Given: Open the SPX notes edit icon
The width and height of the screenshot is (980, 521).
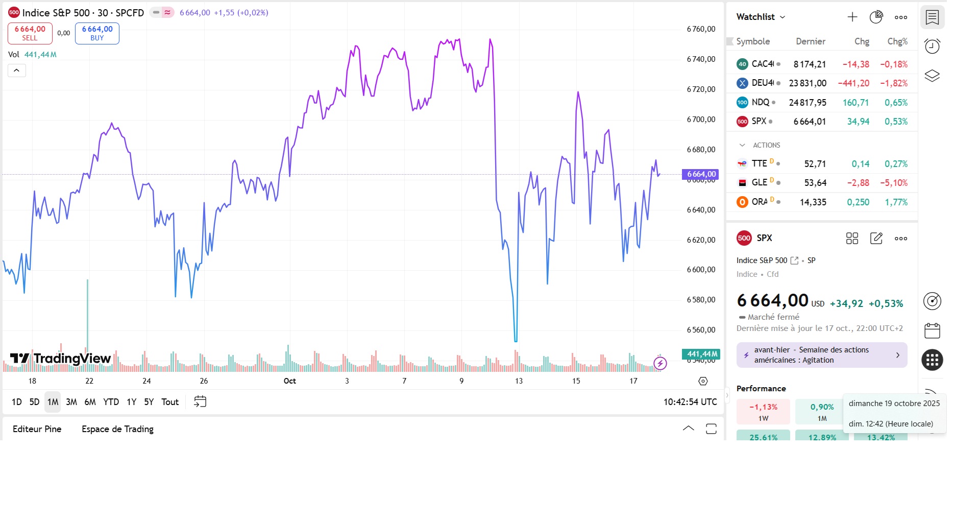Looking at the screenshot, I should click(x=876, y=238).
